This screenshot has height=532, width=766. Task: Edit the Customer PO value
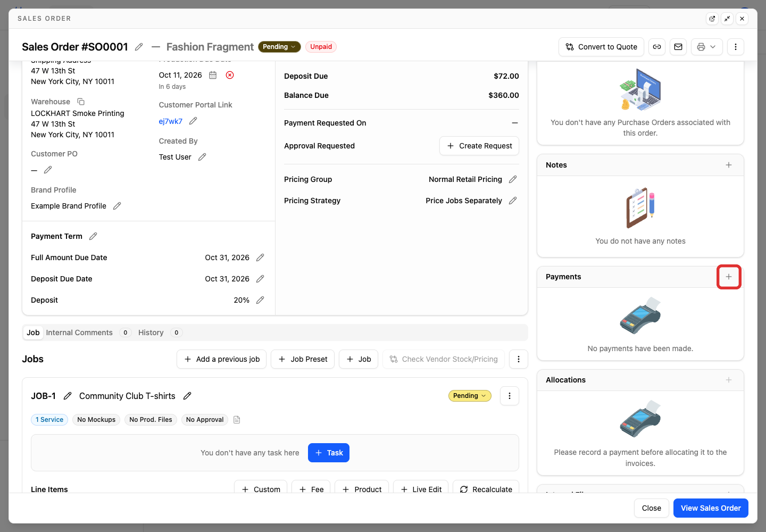point(48,170)
